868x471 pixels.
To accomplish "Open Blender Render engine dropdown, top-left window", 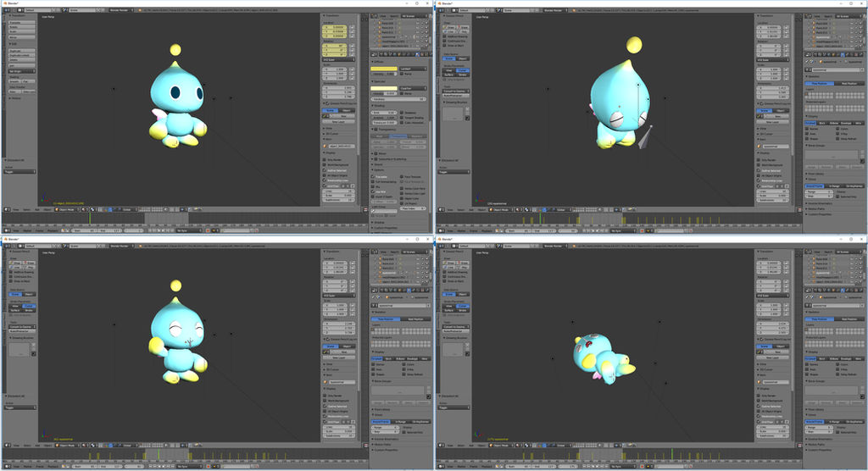I will click(x=122, y=10).
